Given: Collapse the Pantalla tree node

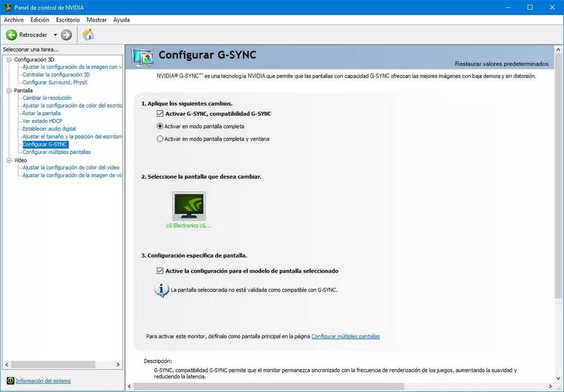Looking at the screenshot, I should 9,91.
